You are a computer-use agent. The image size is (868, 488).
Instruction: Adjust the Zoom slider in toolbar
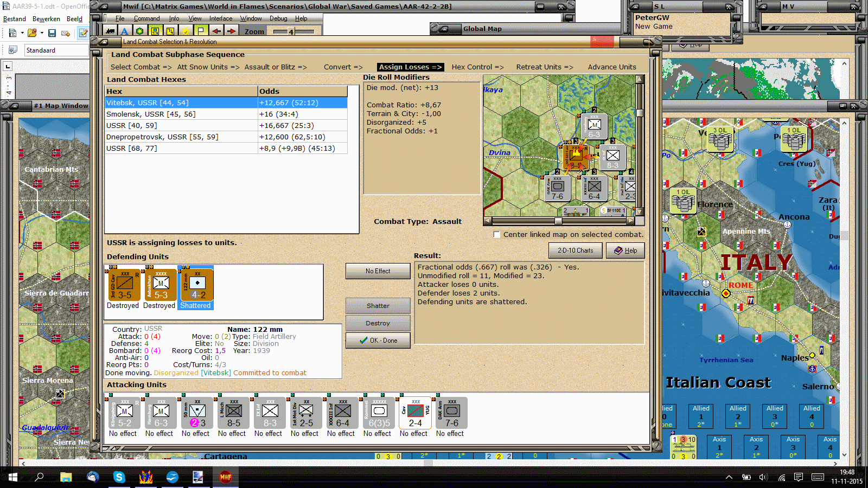tap(293, 31)
